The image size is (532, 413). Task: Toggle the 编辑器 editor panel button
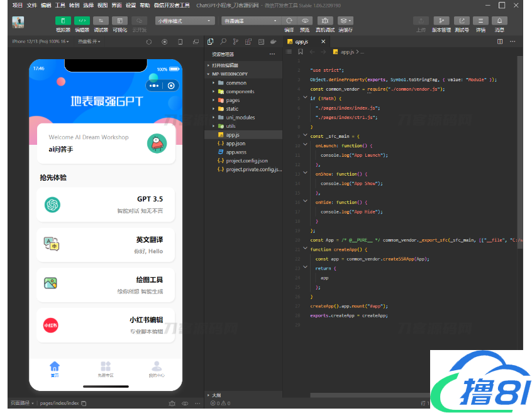[x=82, y=21]
